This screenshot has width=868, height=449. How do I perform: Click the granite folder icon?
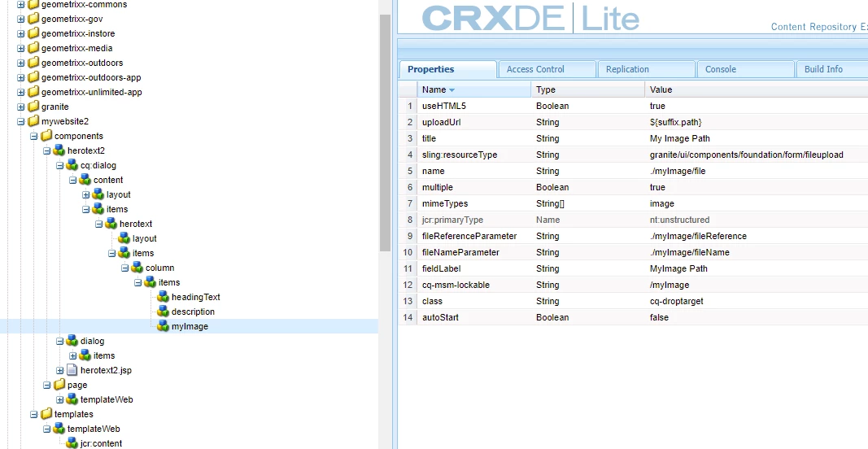33,107
